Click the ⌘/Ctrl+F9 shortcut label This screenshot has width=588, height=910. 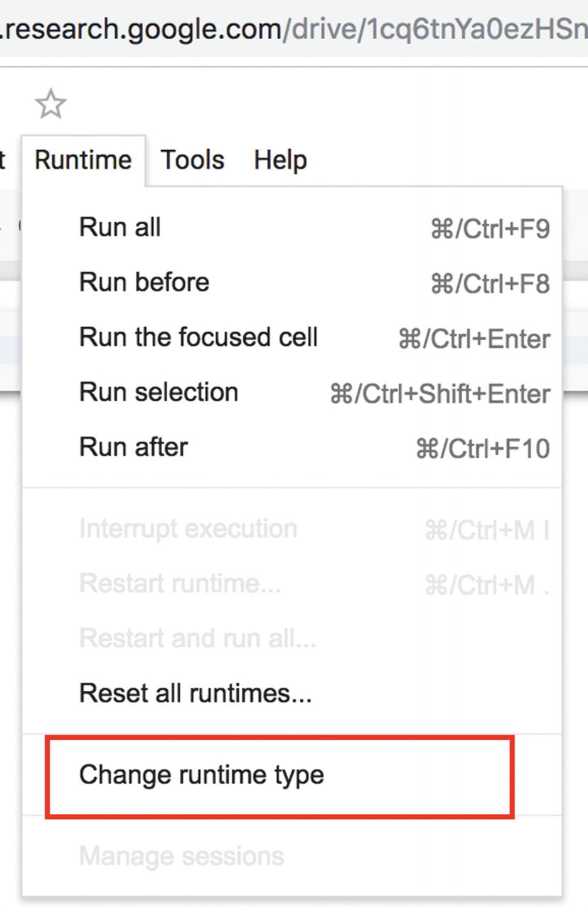(490, 229)
